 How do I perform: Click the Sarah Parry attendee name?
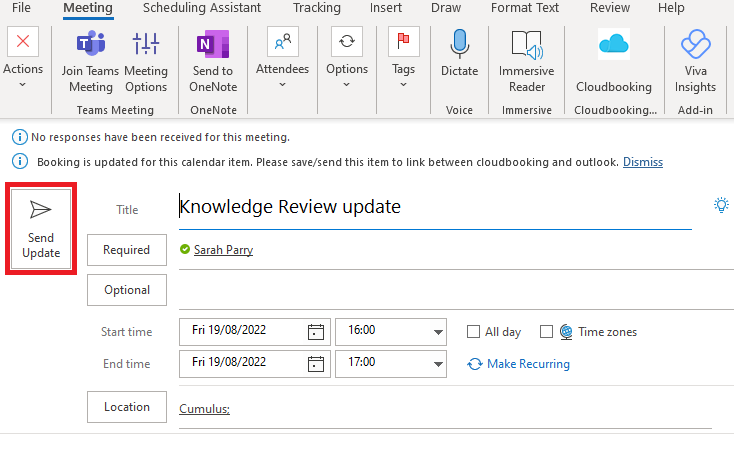coord(223,250)
